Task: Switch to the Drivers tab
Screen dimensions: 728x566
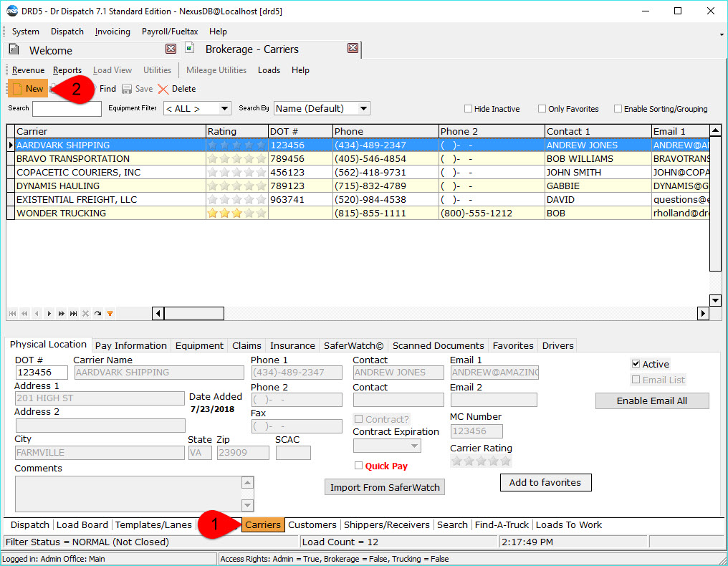Action: point(557,345)
